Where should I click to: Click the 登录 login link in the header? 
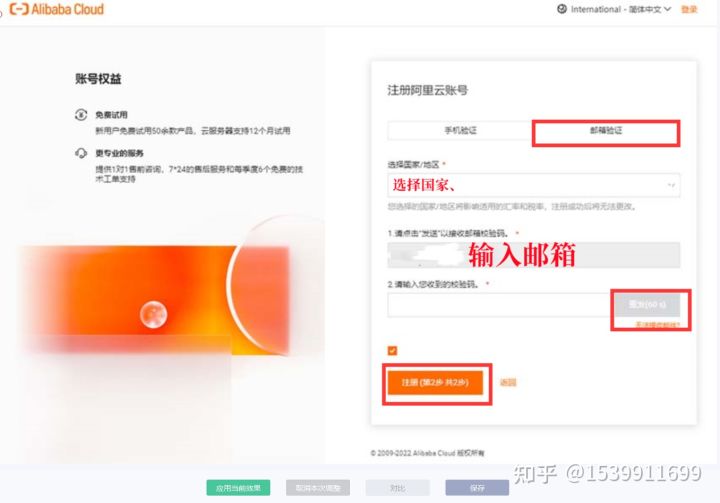(x=689, y=9)
